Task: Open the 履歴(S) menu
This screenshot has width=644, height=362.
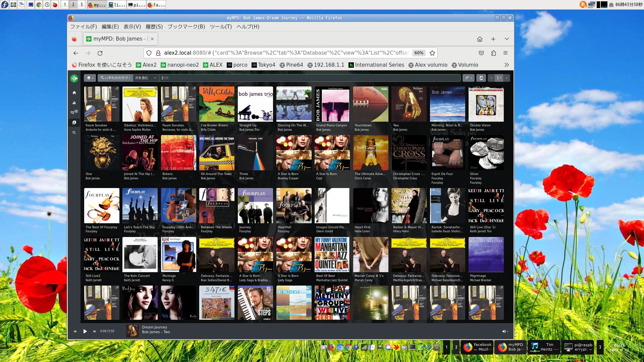Action: point(154,26)
